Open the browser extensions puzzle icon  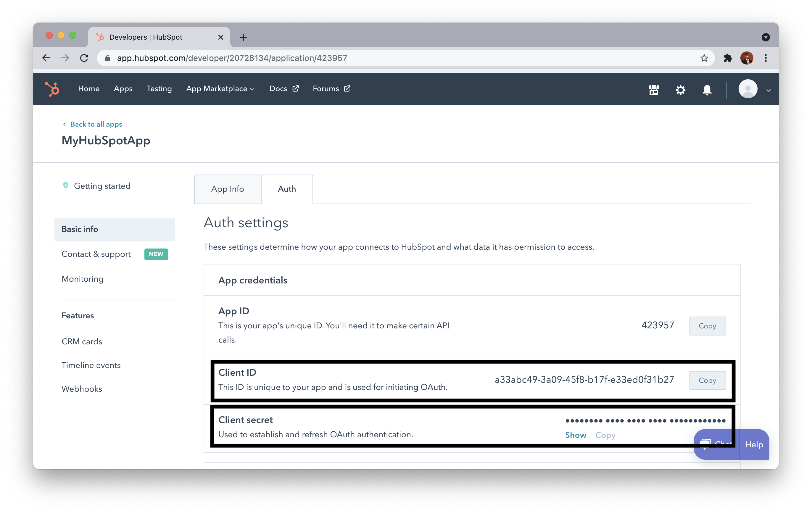(728, 58)
